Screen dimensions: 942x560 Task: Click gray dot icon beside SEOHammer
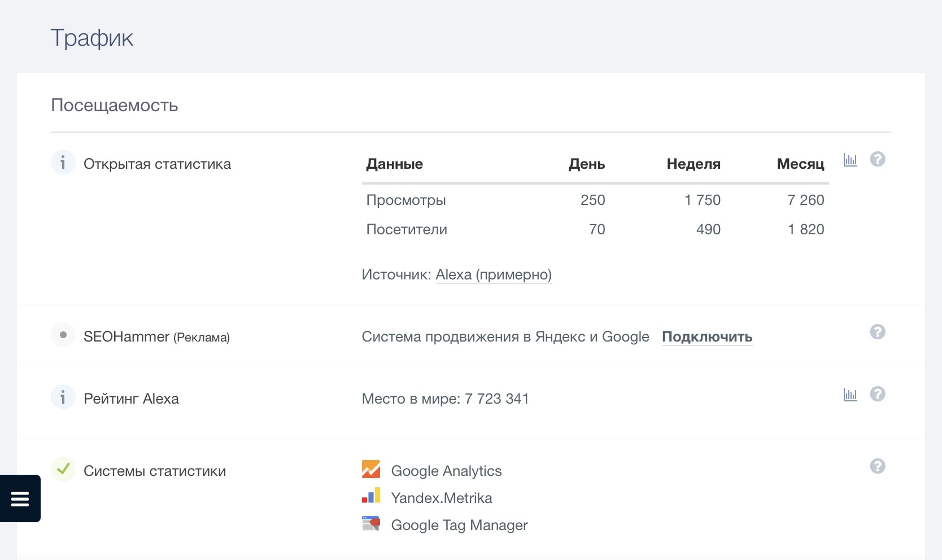(x=63, y=335)
